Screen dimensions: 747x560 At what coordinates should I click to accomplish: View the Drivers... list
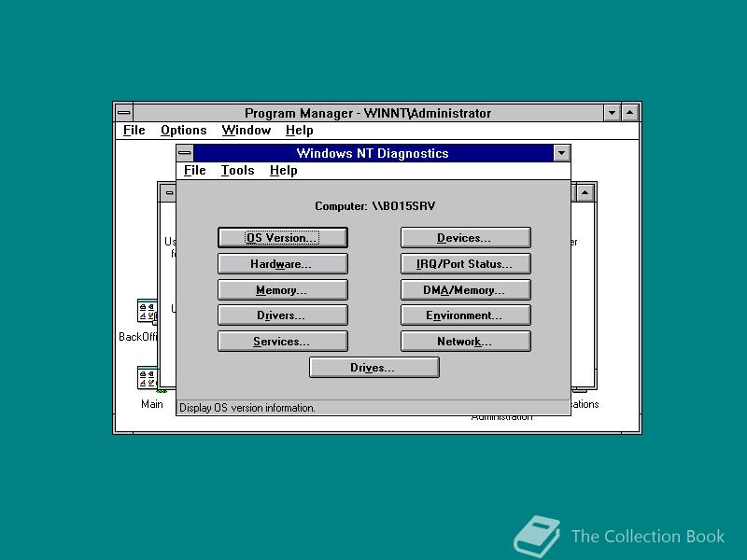pyautogui.click(x=283, y=315)
